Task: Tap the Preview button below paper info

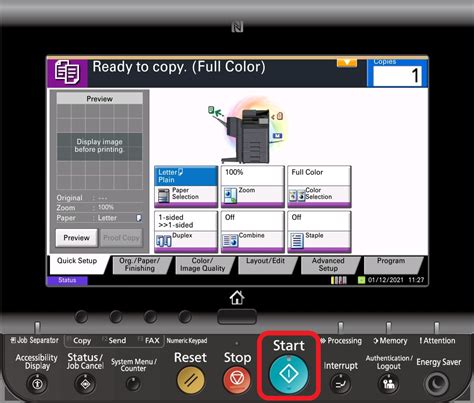Action: point(77,238)
